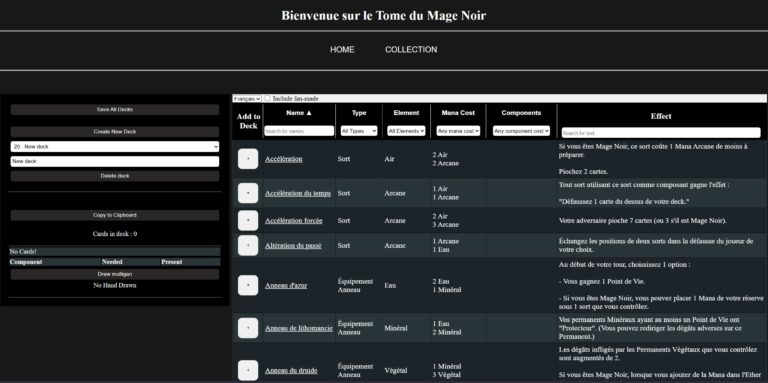
Task: Open the Anneau de lithomancie link
Action: (x=299, y=328)
